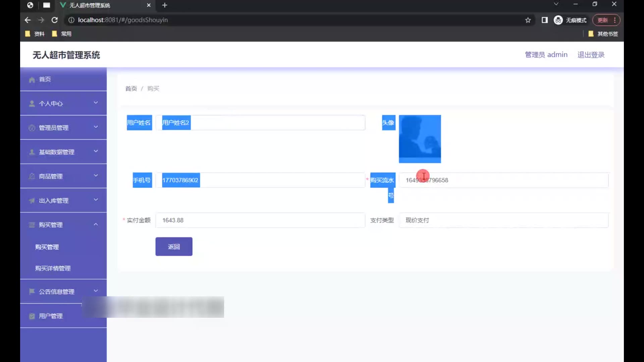Viewport: 644px width, 362px height.
Task: Expand the 基础数据管理 submenu arrow
Action: [x=96, y=152]
